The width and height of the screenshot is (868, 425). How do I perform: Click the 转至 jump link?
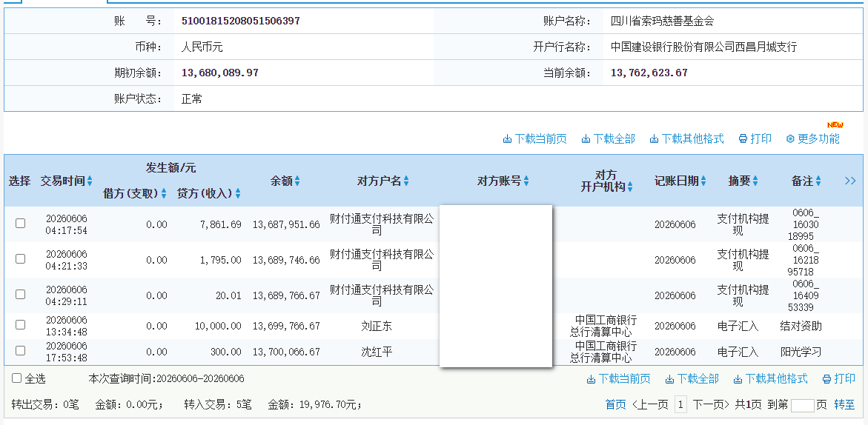844,404
